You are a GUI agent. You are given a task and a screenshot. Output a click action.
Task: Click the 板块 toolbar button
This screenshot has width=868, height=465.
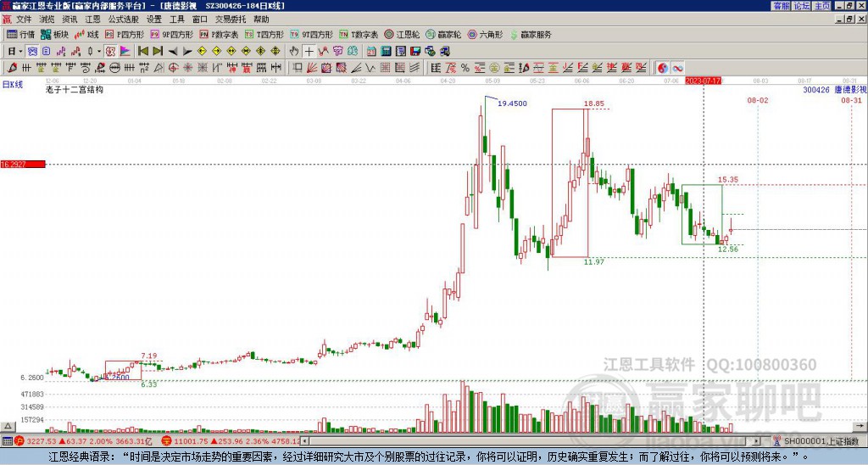click(54, 34)
